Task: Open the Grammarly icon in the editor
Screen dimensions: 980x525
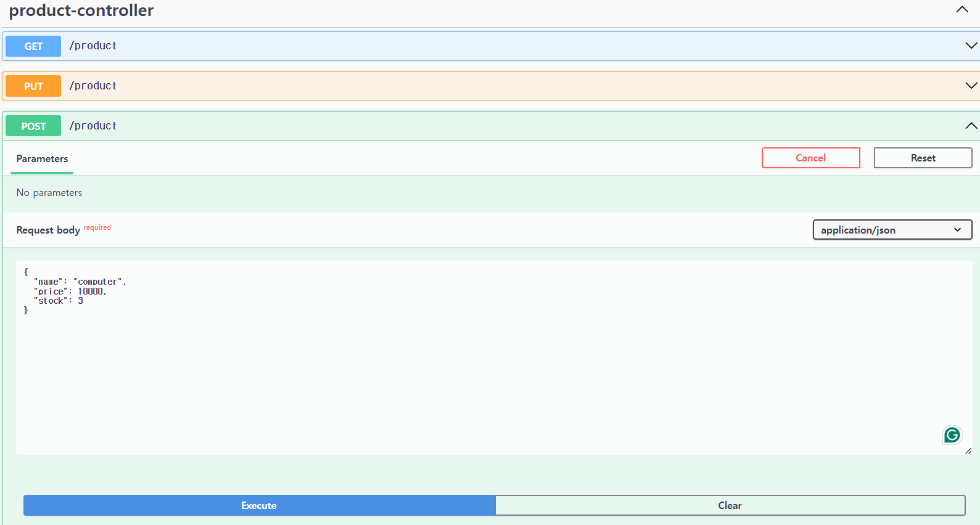Action: 952,435
